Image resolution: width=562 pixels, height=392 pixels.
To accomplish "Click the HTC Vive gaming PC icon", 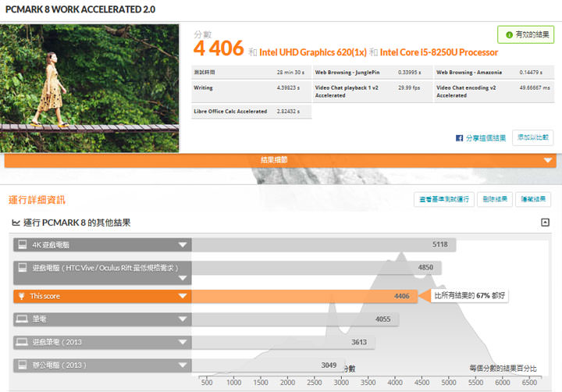I will click(21, 267).
